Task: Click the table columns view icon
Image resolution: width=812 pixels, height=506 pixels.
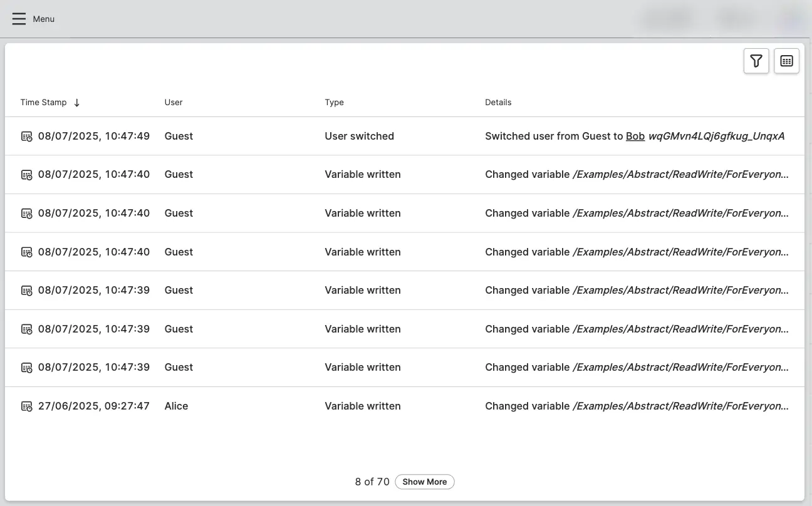Action: (786, 61)
